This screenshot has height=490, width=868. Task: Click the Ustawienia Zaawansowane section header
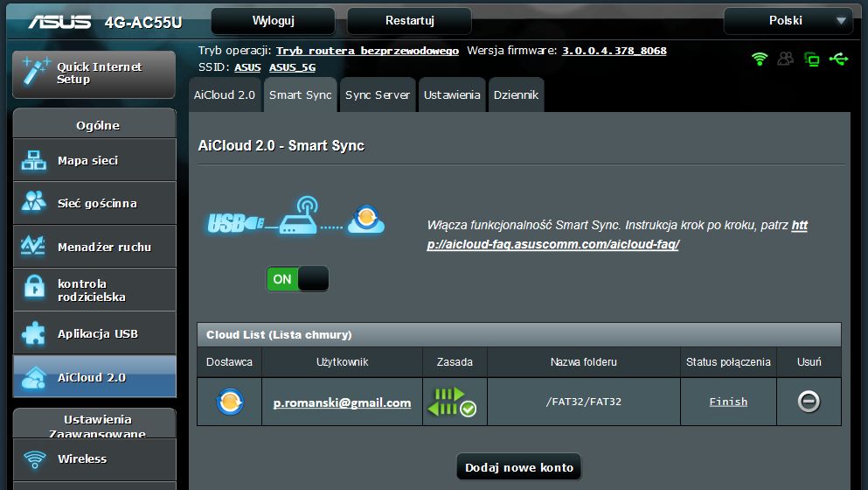point(94,424)
